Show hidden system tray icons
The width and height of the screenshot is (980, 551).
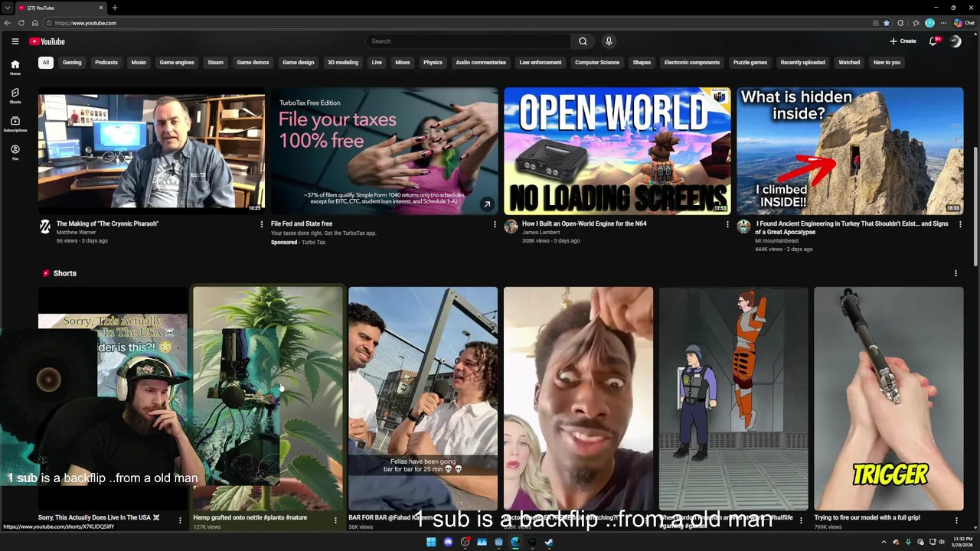(884, 542)
